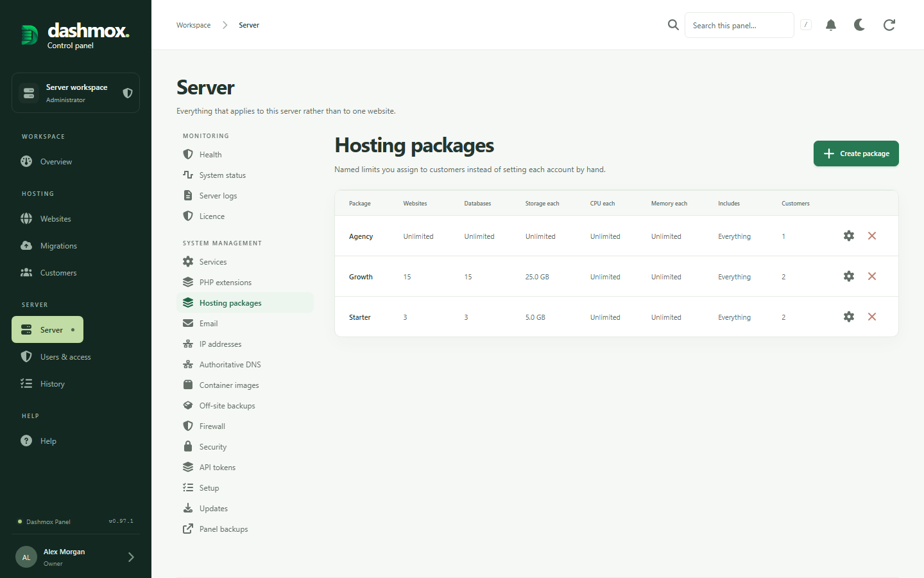The height and width of the screenshot is (578, 924).
Task: Delete the Starter package with X icon
Action: 872,317
